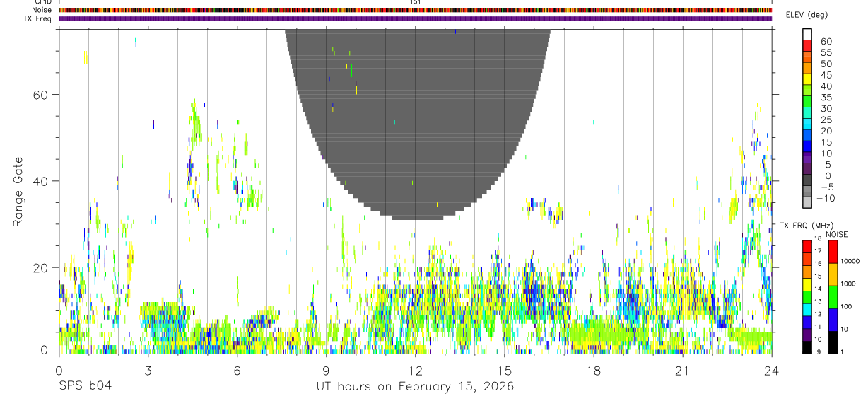Click x-axis tick label '3'
Image resolution: width=868 pixels, height=401 pixels.
pyautogui.click(x=148, y=371)
